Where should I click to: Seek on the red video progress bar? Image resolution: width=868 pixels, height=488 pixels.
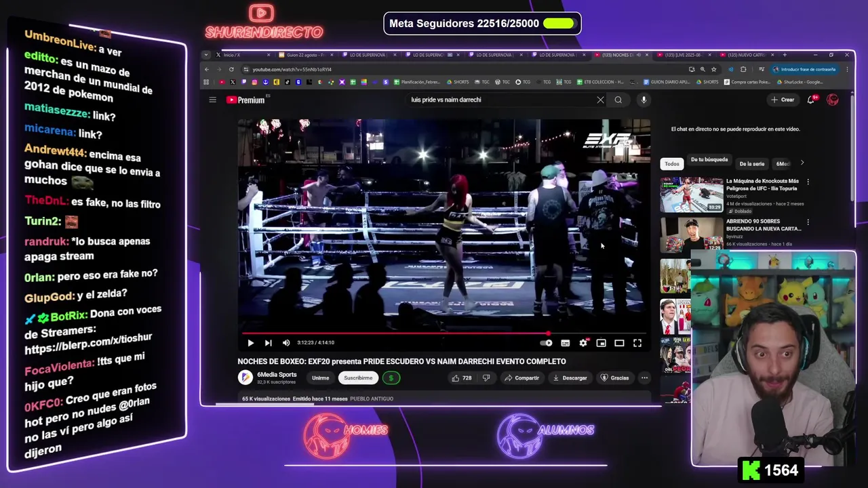pyautogui.click(x=443, y=333)
